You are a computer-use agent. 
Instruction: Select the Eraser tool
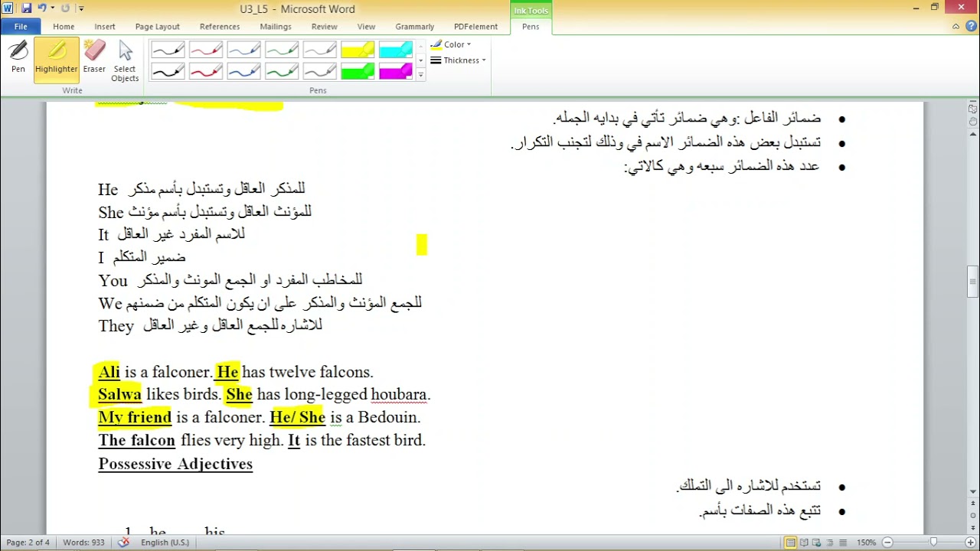click(x=94, y=58)
